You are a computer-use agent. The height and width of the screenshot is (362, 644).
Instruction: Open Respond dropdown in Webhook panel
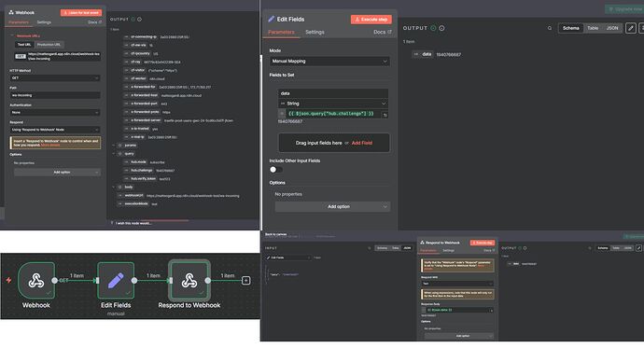55,130
